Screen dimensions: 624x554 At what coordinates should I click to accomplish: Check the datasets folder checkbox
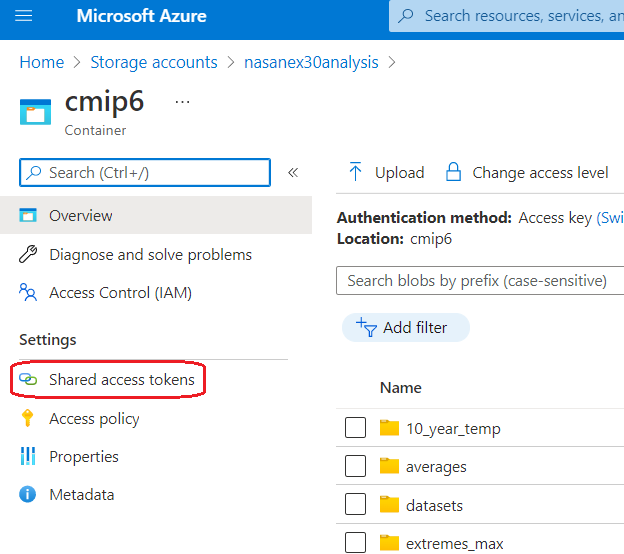(x=355, y=504)
